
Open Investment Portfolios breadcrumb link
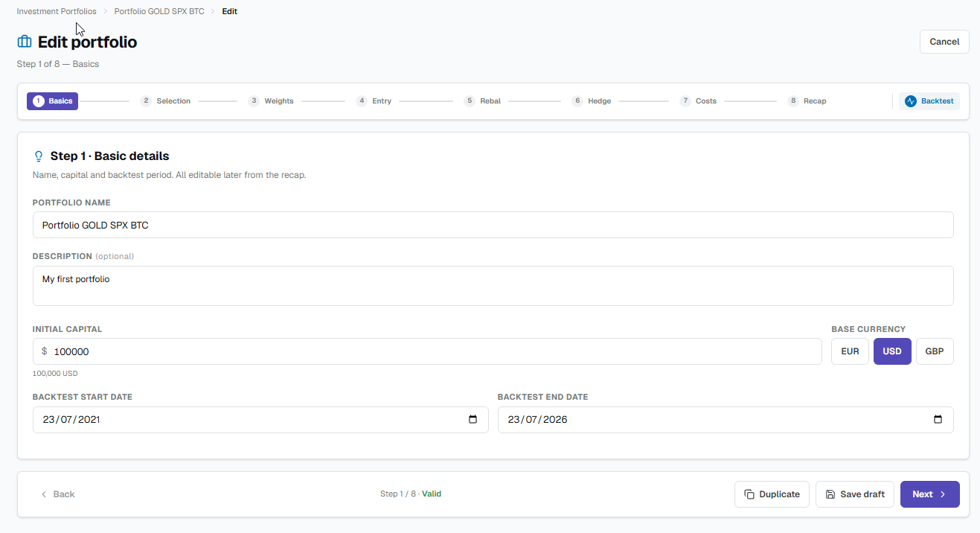point(57,12)
